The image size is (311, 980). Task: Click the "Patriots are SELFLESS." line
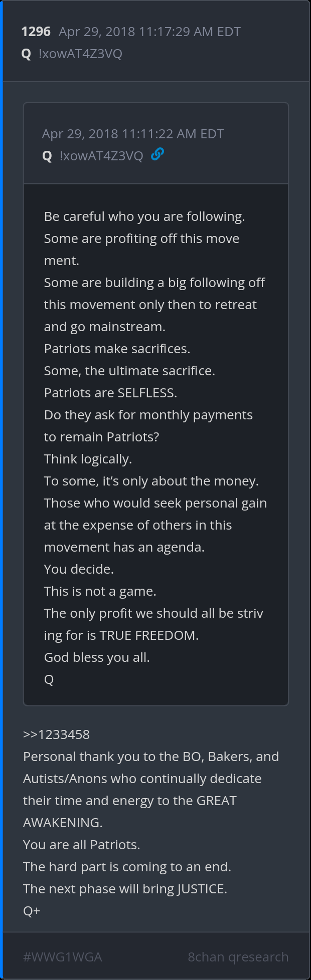[x=110, y=393]
